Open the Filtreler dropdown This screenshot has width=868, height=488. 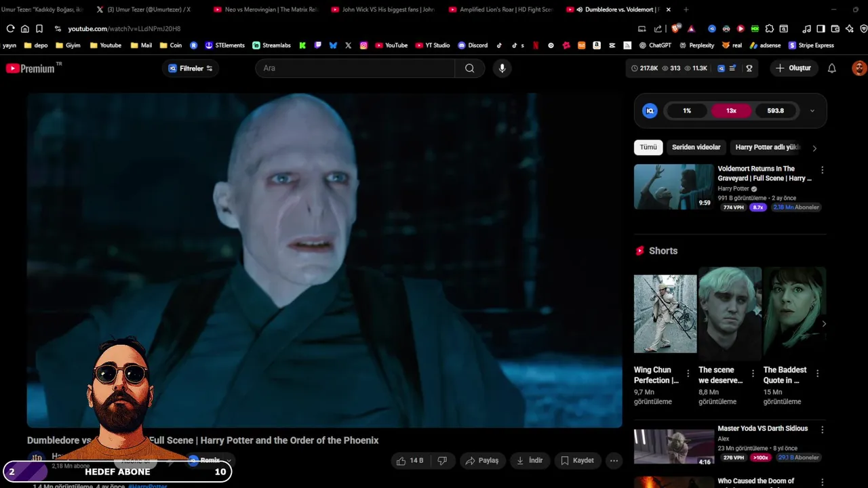(191, 68)
